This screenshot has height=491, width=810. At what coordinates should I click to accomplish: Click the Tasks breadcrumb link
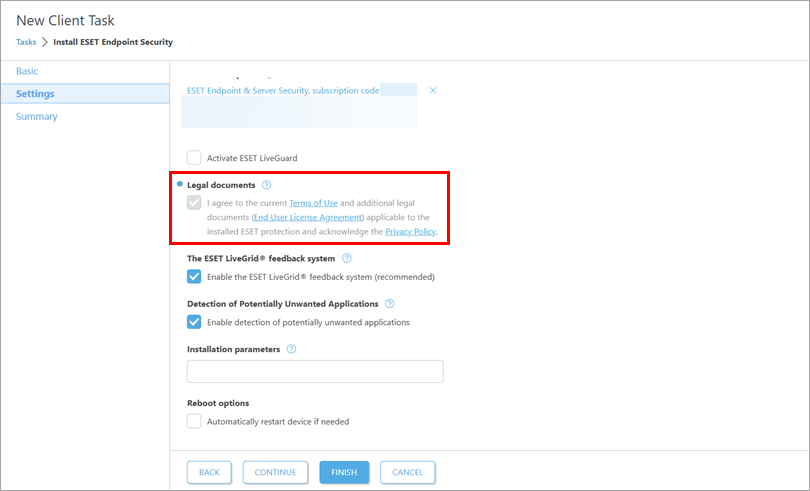26,42
